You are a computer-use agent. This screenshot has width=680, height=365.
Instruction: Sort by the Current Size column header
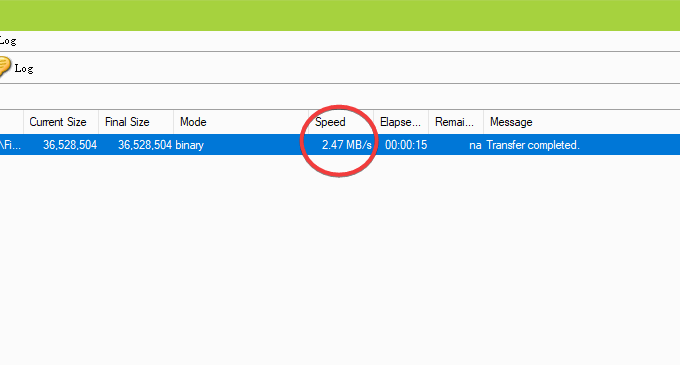[x=61, y=122]
